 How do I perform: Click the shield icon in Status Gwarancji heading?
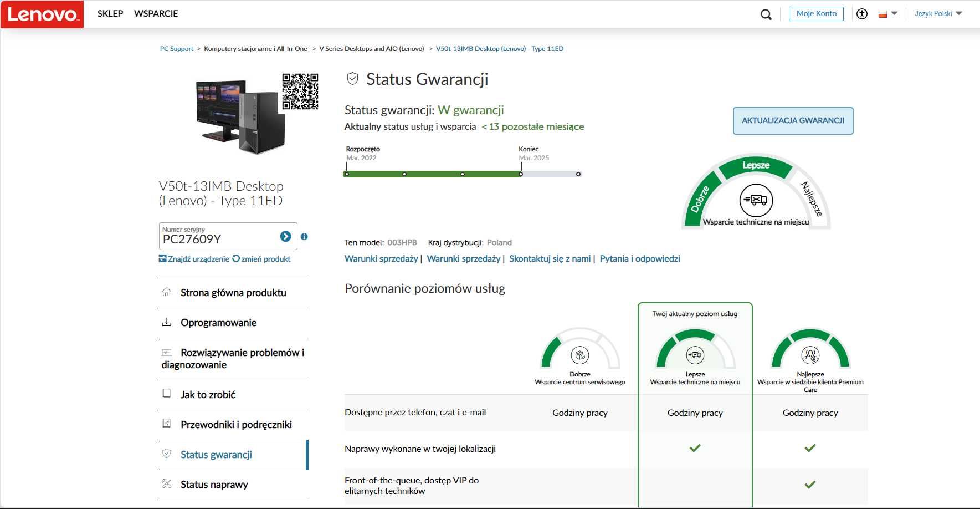tap(352, 79)
